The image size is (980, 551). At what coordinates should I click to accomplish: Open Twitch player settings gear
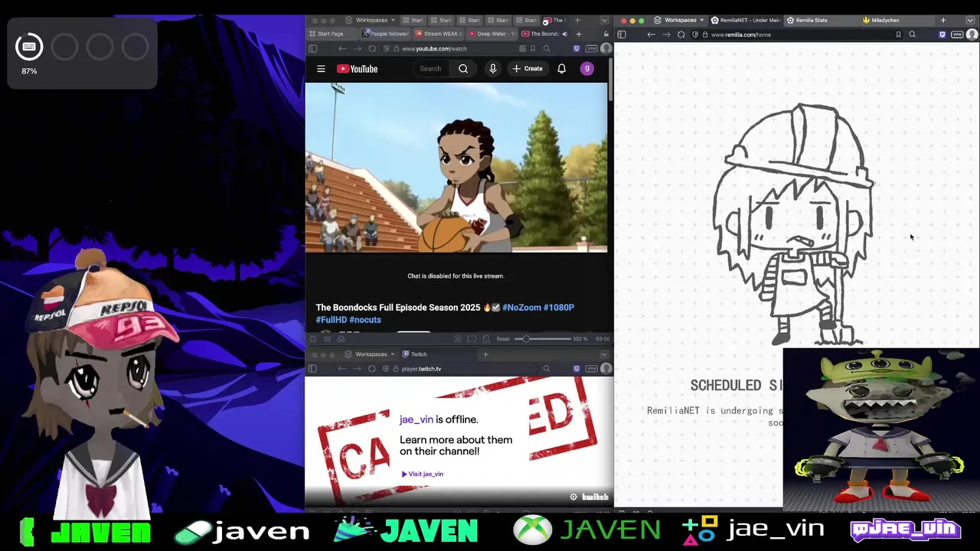point(573,497)
